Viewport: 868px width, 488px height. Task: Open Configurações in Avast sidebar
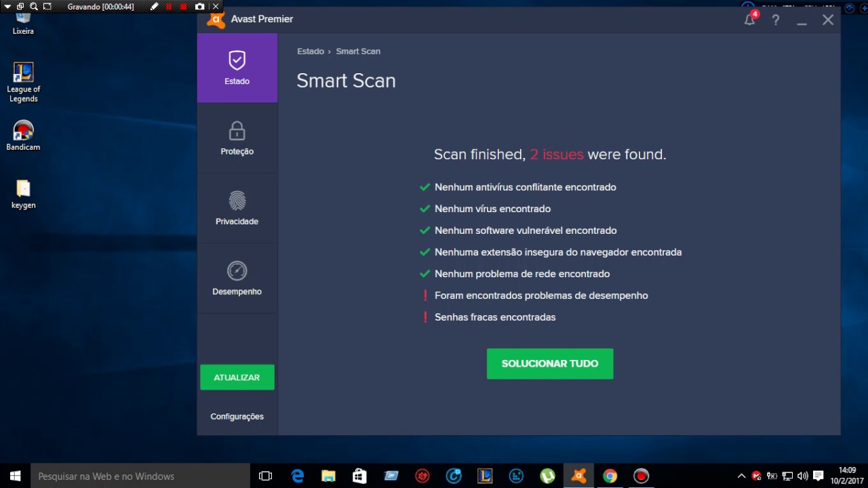[237, 416]
